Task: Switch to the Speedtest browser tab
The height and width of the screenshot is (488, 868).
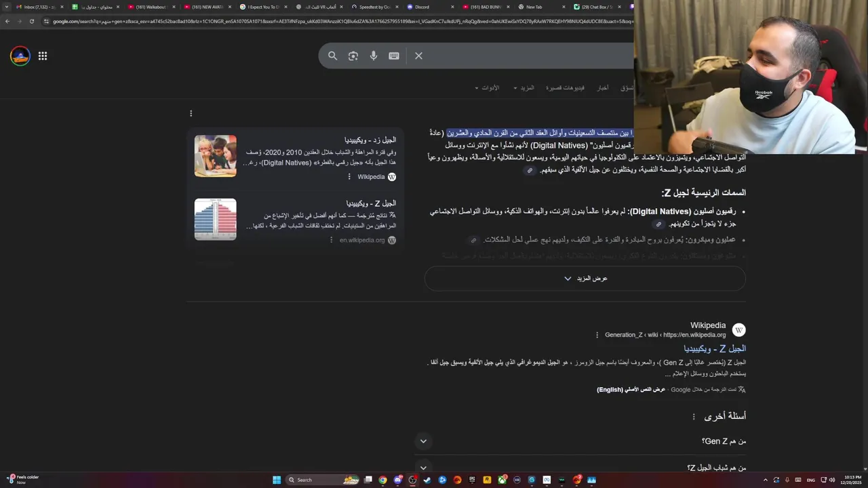Action: pos(375,7)
